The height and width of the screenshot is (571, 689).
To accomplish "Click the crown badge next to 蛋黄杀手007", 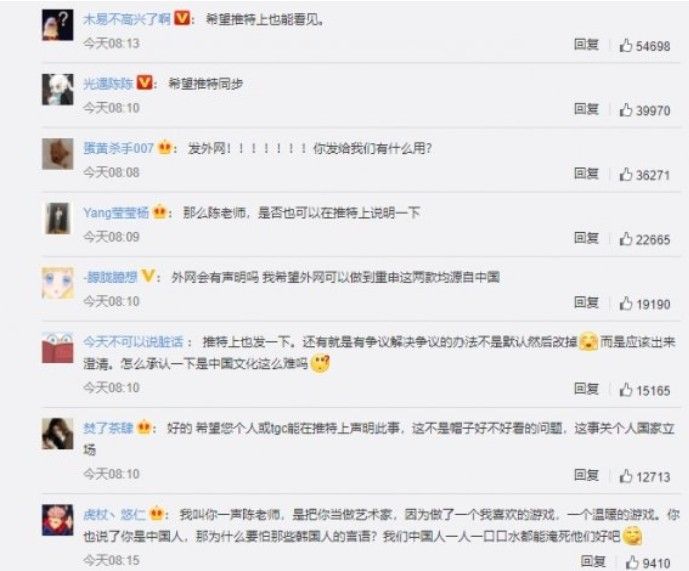I will pos(164,148).
